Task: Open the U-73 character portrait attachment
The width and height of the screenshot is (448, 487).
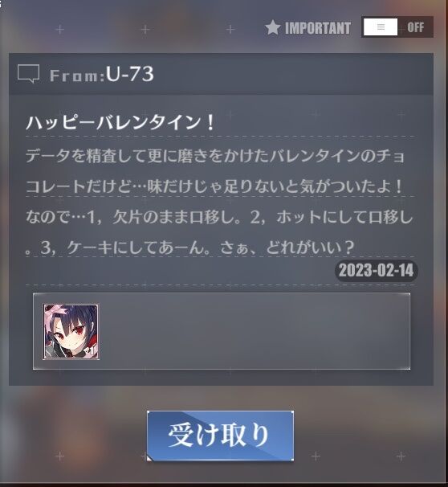Action: click(x=71, y=332)
